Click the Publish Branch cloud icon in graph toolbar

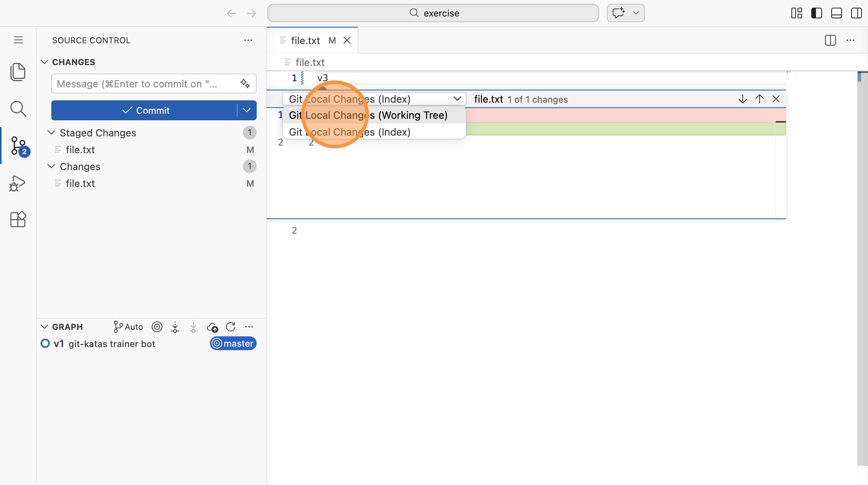point(212,327)
